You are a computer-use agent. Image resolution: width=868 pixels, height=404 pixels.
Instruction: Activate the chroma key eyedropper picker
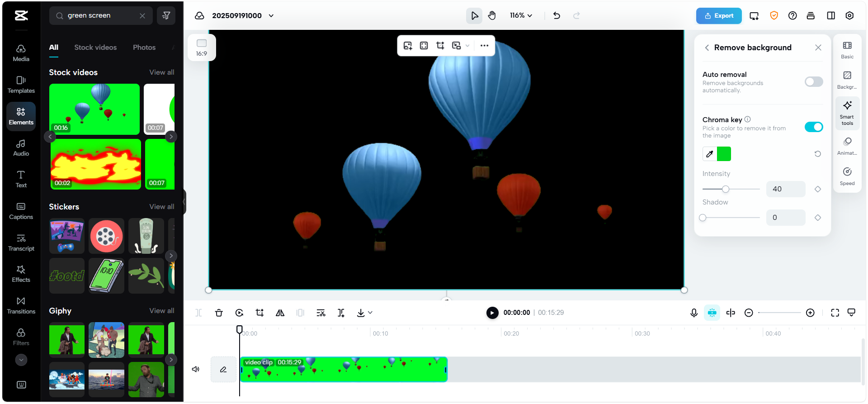pos(710,154)
